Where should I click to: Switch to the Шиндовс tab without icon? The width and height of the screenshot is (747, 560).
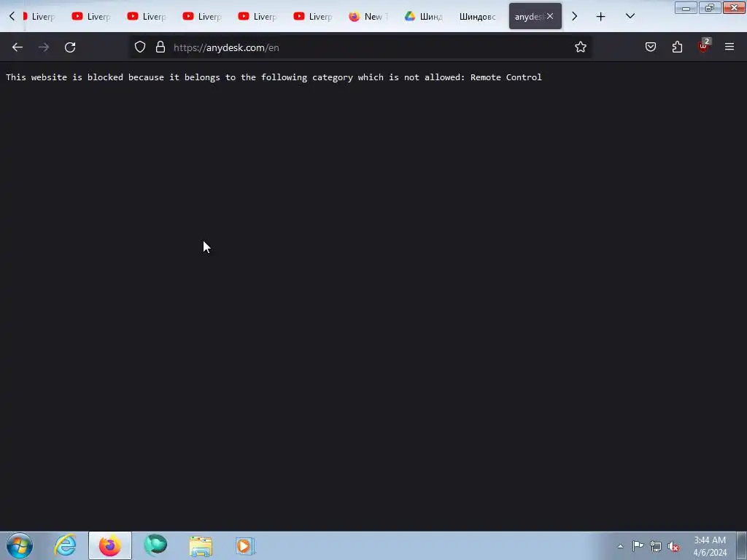479,17
